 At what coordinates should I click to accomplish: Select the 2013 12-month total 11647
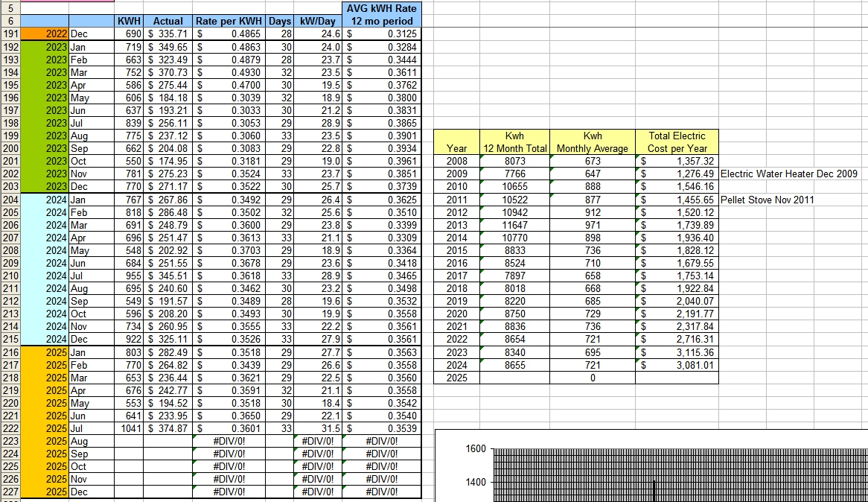tap(514, 226)
